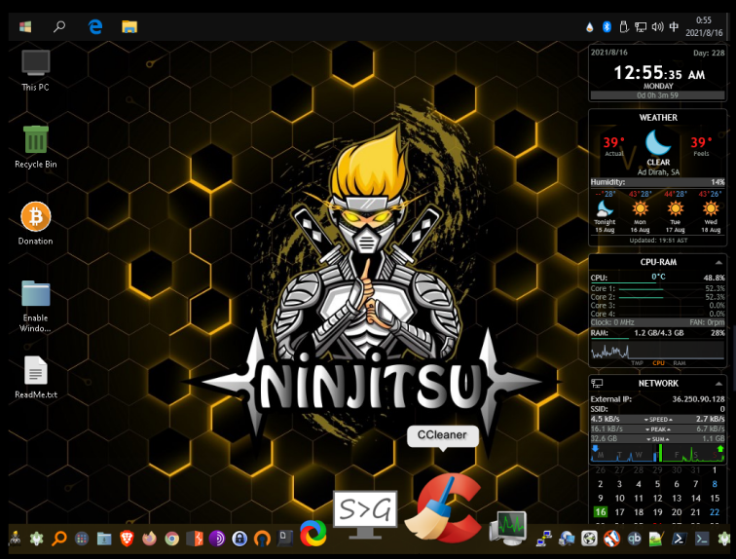The width and height of the screenshot is (736, 560).
Task: Click the uptime progress bar under MONDAY
Action: coord(657,95)
